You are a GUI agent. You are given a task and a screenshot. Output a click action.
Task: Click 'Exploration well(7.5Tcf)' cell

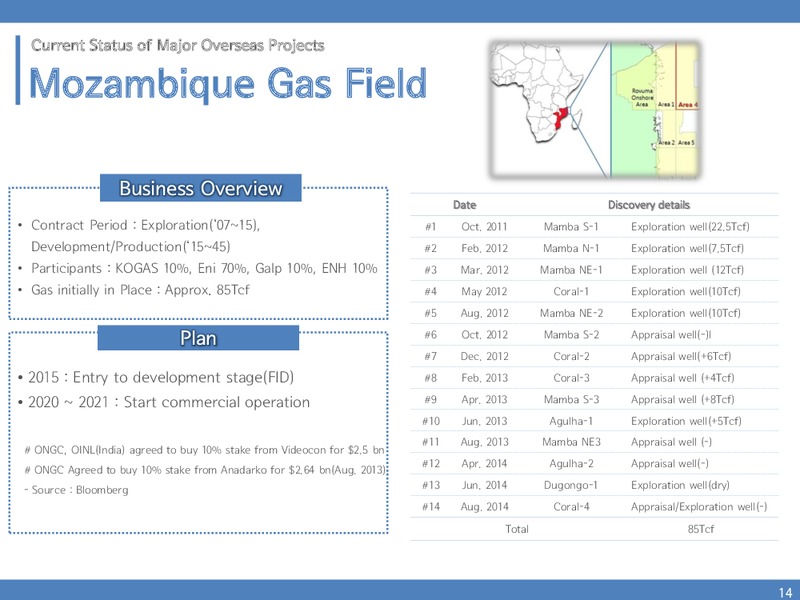coord(687,248)
